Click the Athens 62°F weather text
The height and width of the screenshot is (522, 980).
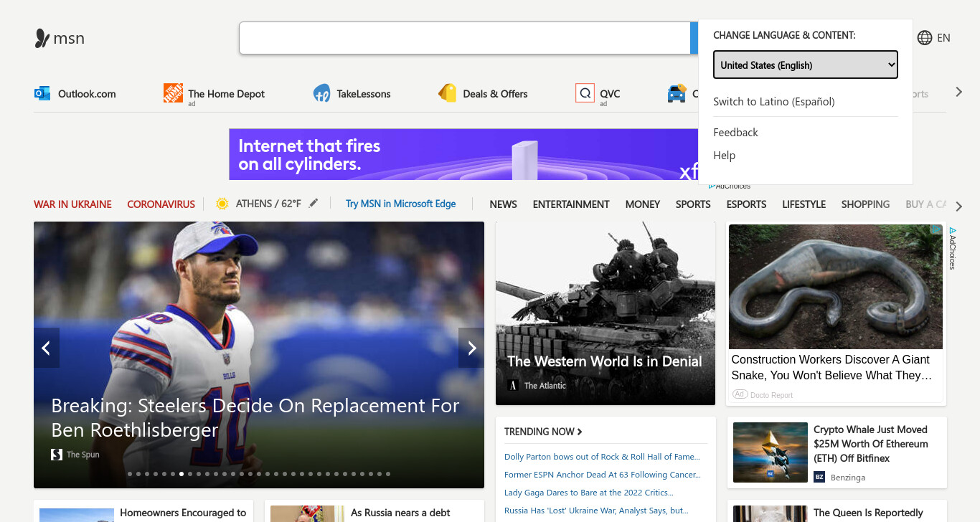tap(268, 204)
